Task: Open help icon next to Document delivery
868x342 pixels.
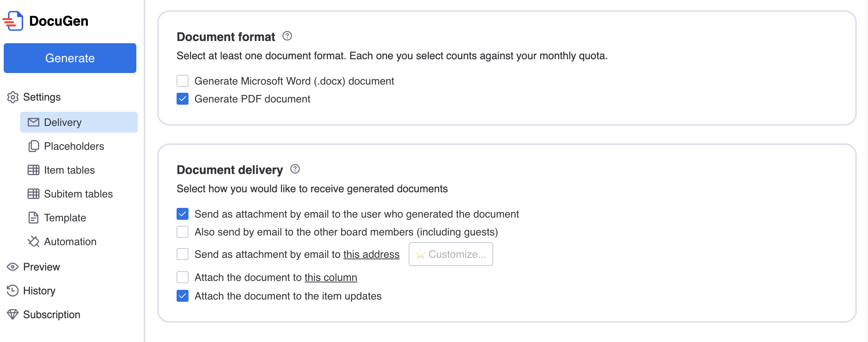Action: click(x=295, y=169)
